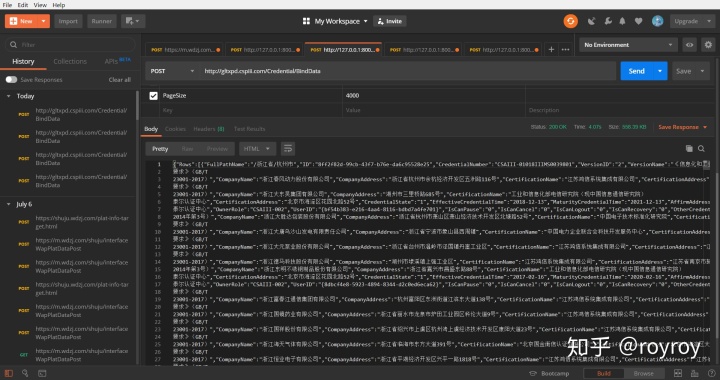
Task: Switch to Browse mode
Action: point(643,374)
